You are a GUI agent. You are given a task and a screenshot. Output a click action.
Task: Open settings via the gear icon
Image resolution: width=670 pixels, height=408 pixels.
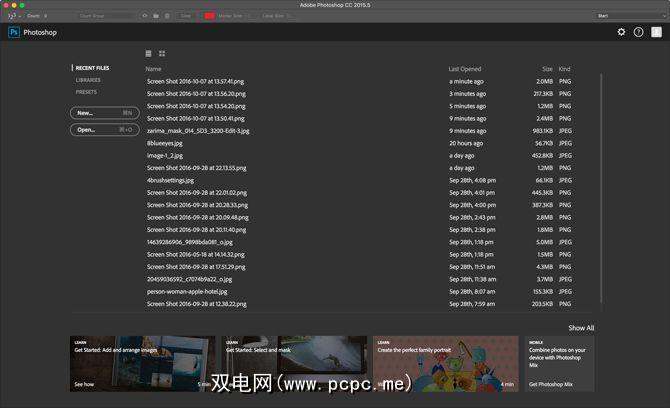[621, 32]
